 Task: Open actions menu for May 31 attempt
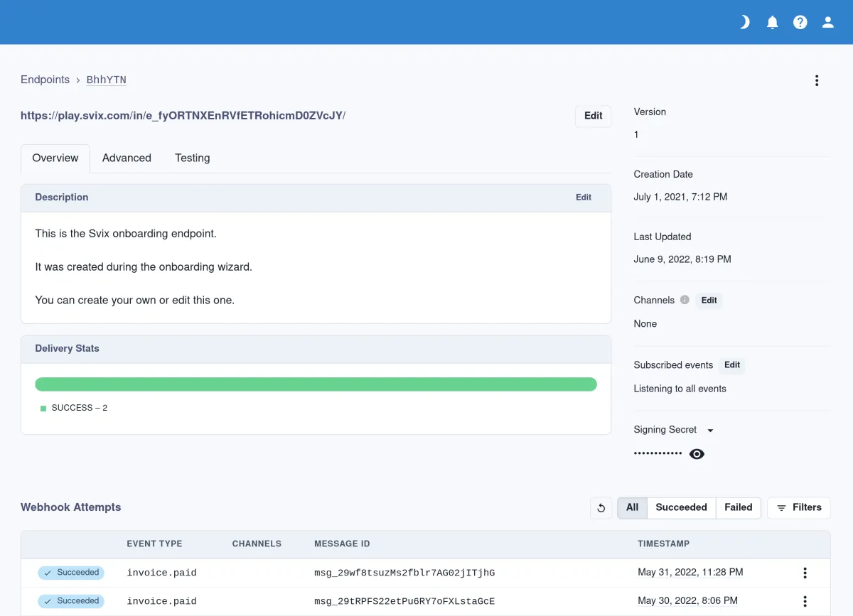tap(805, 573)
